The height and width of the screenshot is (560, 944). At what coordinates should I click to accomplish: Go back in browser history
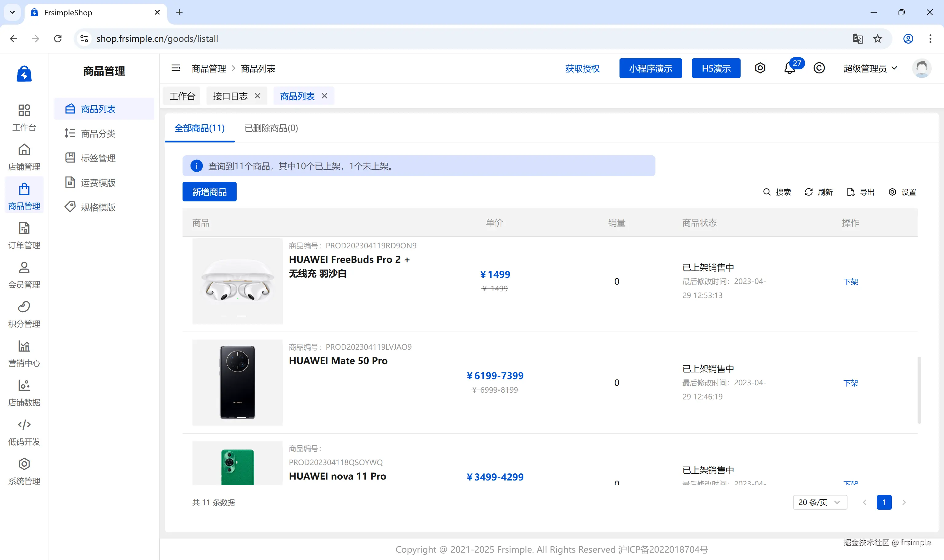(14, 38)
